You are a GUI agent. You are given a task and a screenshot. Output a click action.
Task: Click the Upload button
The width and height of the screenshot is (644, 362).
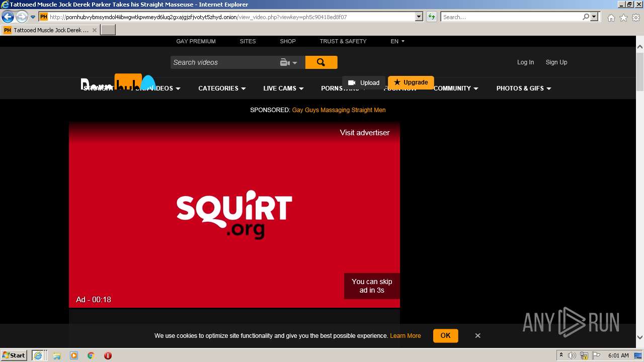pos(364,83)
